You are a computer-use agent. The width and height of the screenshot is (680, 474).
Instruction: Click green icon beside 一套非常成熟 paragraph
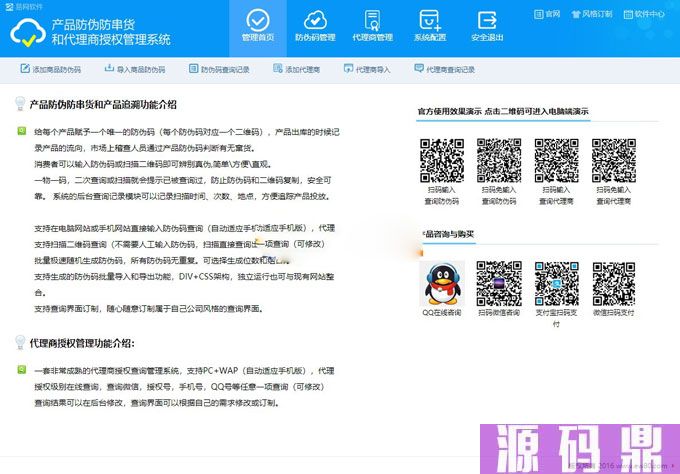(22, 369)
